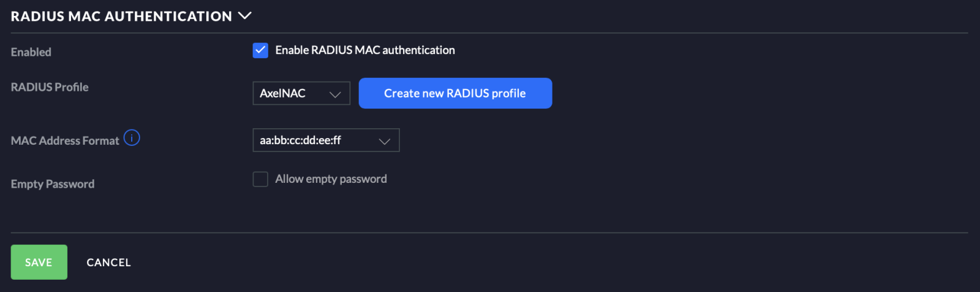This screenshot has height=292, width=980.
Task: Click the 'MAC Address Format' field label
Action: tap(65, 140)
